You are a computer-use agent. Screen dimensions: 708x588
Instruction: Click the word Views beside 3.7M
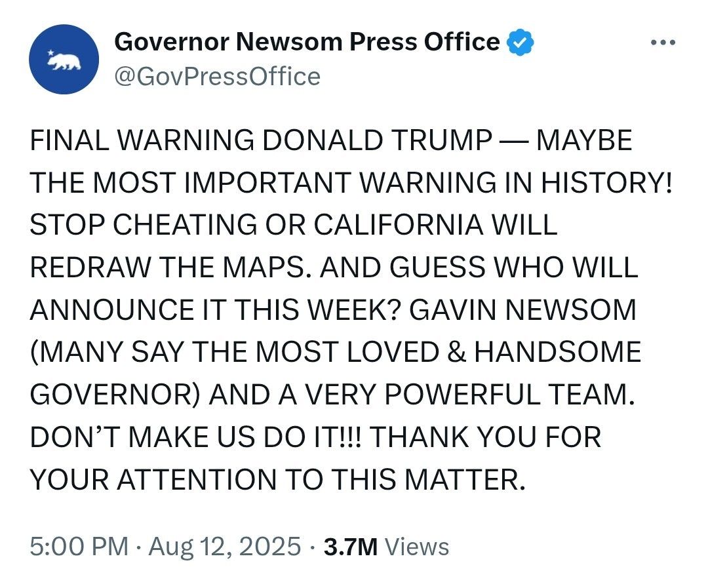click(x=417, y=547)
